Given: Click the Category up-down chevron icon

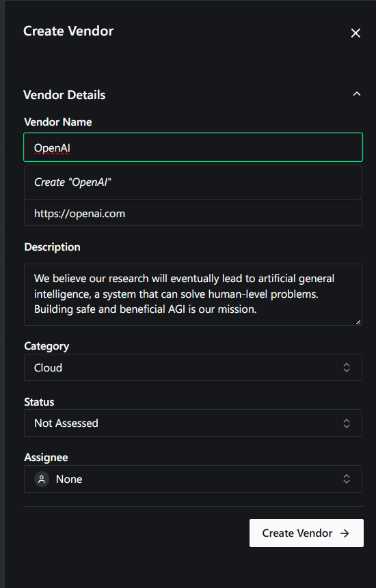Looking at the screenshot, I should click(x=347, y=367).
